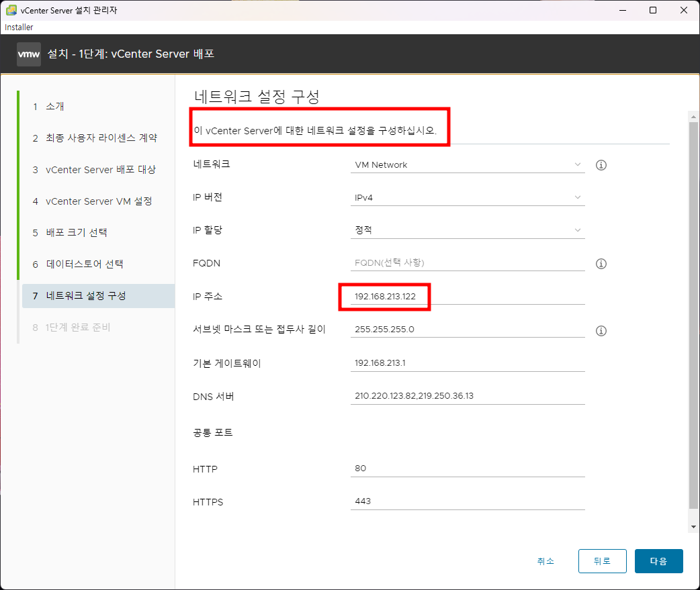The width and height of the screenshot is (700, 590).
Task: Go to step 6 데이터스토어 선택
Action: (x=78, y=264)
